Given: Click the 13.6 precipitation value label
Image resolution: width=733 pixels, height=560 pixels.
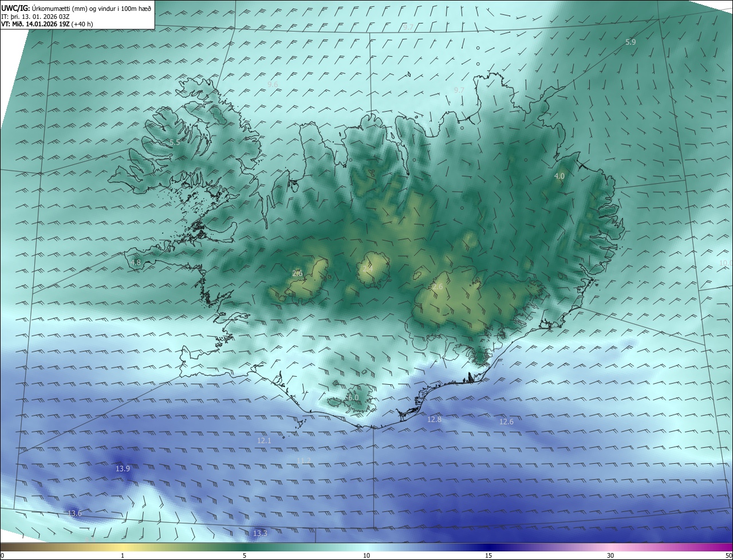Looking at the screenshot, I should (74, 513).
